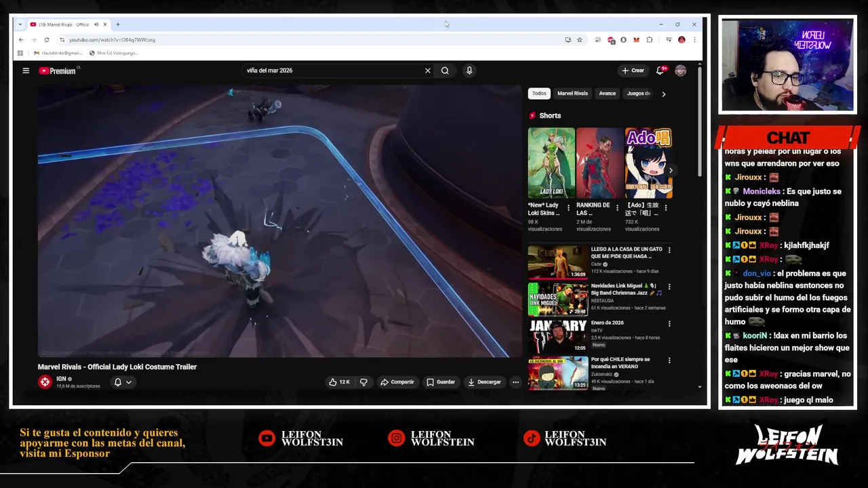Bookmark this page with star icon

[580, 40]
